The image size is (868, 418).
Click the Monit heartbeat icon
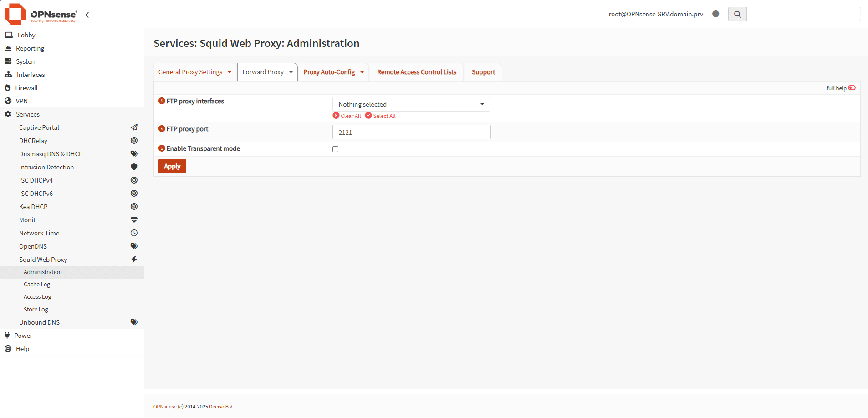tap(134, 220)
